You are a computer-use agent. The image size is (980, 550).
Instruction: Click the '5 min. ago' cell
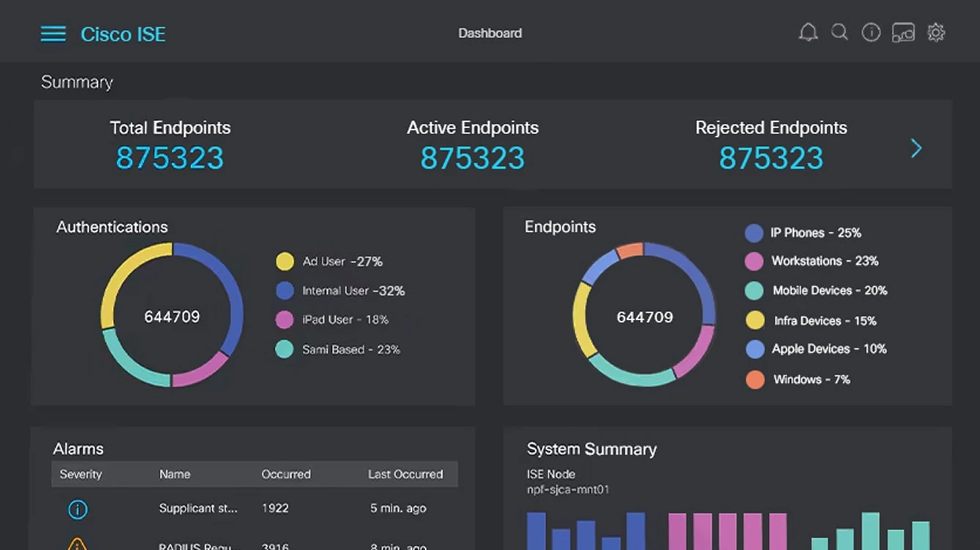tap(398, 508)
